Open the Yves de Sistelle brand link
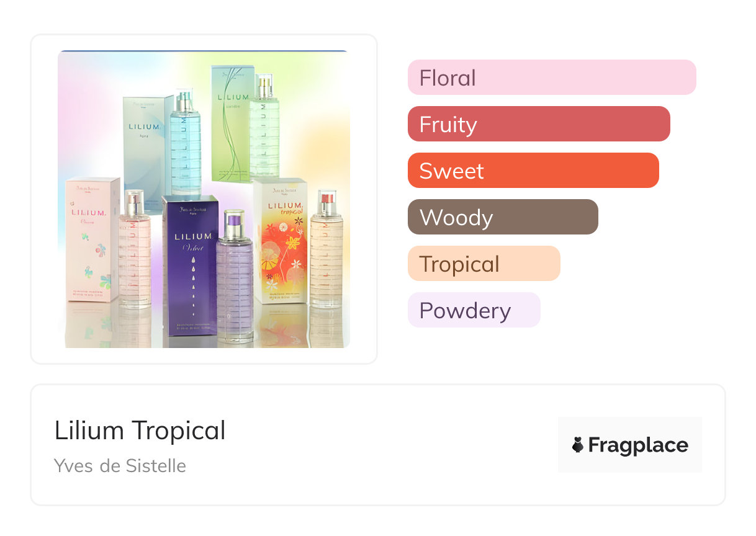The height and width of the screenshot is (536, 756). point(120,466)
